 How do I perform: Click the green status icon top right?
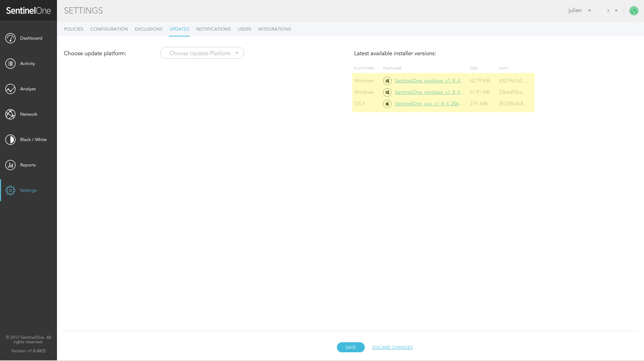click(x=634, y=11)
